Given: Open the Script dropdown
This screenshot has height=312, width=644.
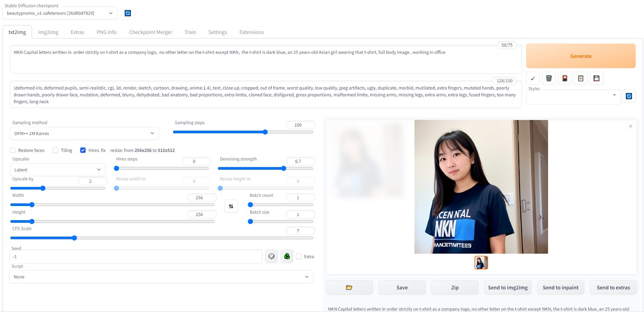Looking at the screenshot, I should click(x=161, y=277).
